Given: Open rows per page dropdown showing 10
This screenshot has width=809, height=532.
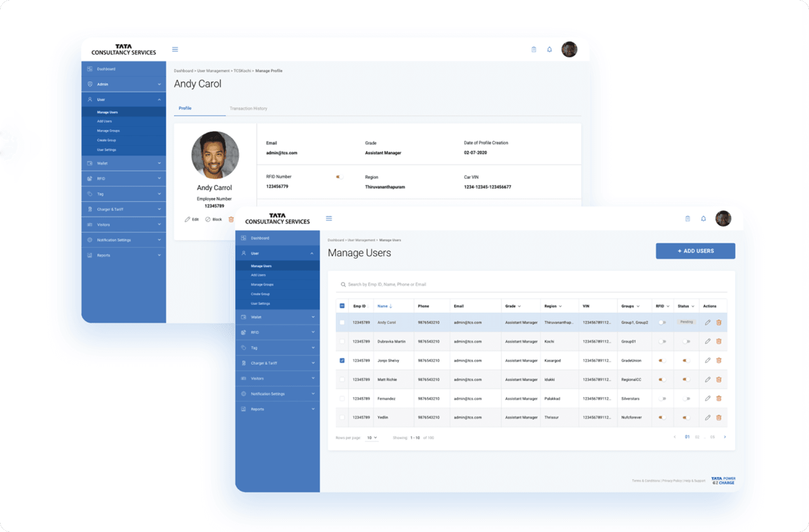Looking at the screenshot, I should pos(372,438).
